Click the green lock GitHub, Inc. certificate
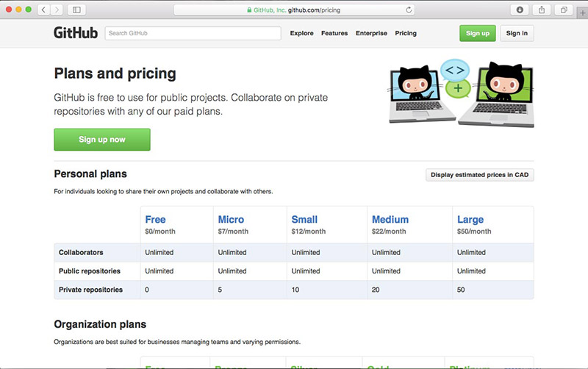Image resolution: width=588 pixels, height=369 pixels. pyautogui.click(x=267, y=10)
